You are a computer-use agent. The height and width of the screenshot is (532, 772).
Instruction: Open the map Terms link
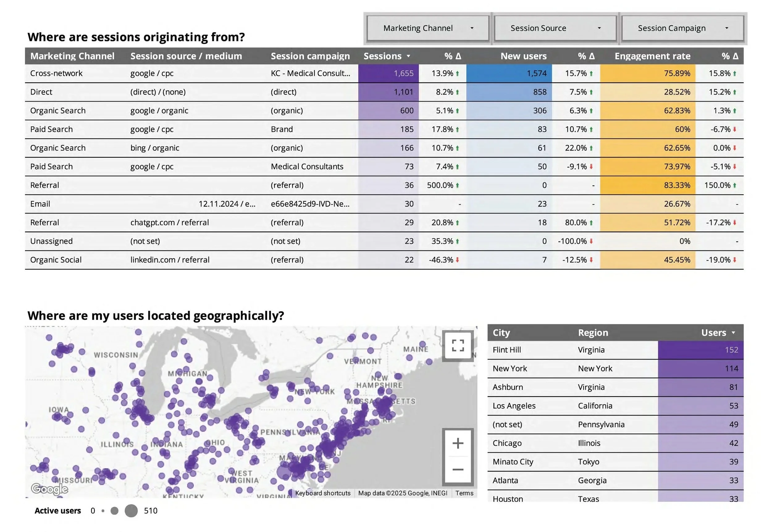[464, 493]
